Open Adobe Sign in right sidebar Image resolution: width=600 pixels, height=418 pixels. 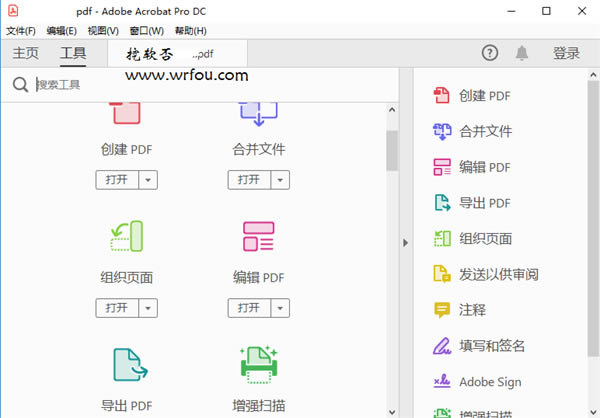[x=490, y=382]
